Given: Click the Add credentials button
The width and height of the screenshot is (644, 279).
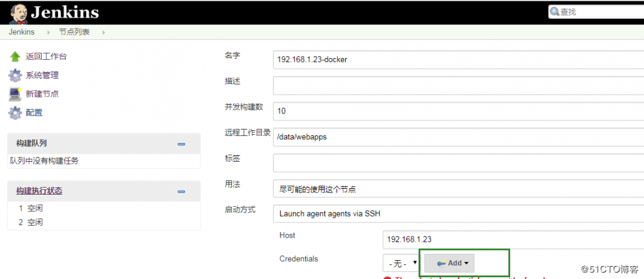Looking at the screenshot, I should [450, 263].
